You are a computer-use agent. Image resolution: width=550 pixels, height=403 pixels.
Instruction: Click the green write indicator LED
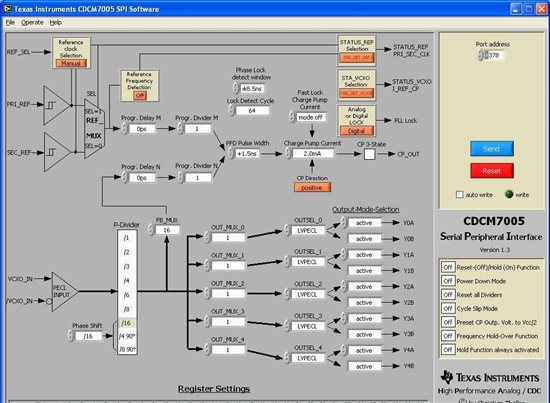coord(509,194)
